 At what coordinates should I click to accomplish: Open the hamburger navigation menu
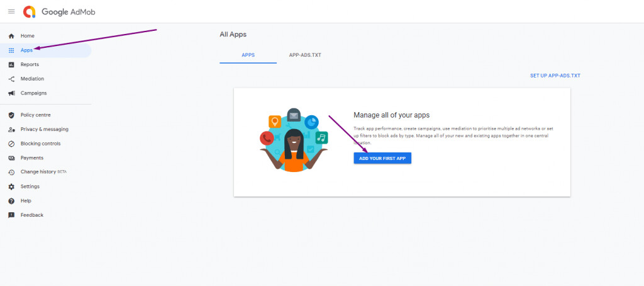click(x=11, y=11)
